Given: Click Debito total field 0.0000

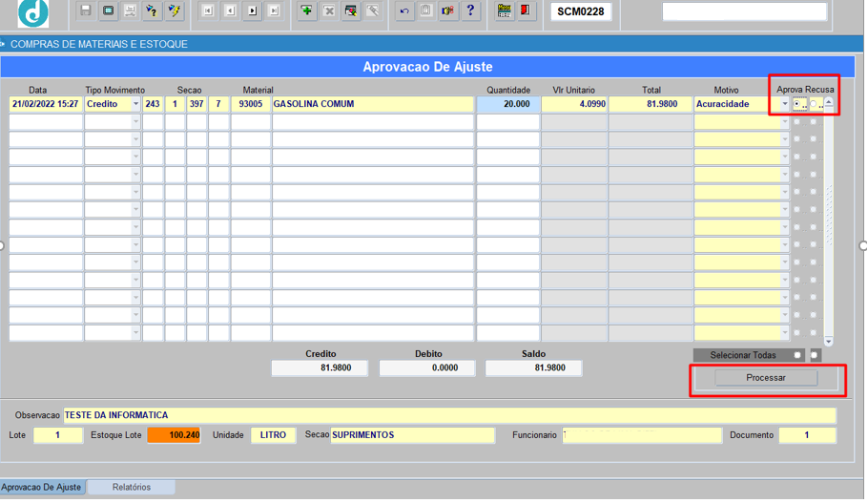Looking at the screenshot, I should pos(426,367).
